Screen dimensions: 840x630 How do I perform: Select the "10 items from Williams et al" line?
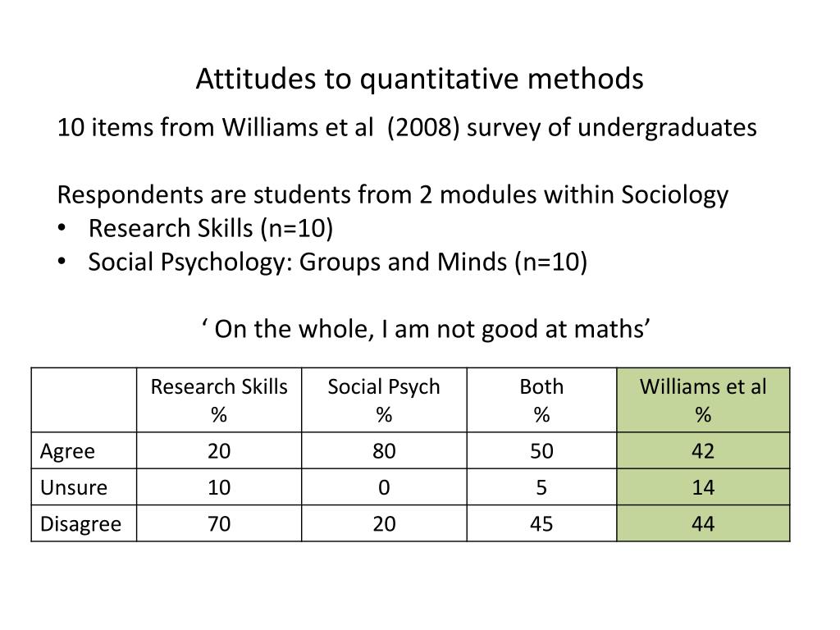click(x=406, y=128)
